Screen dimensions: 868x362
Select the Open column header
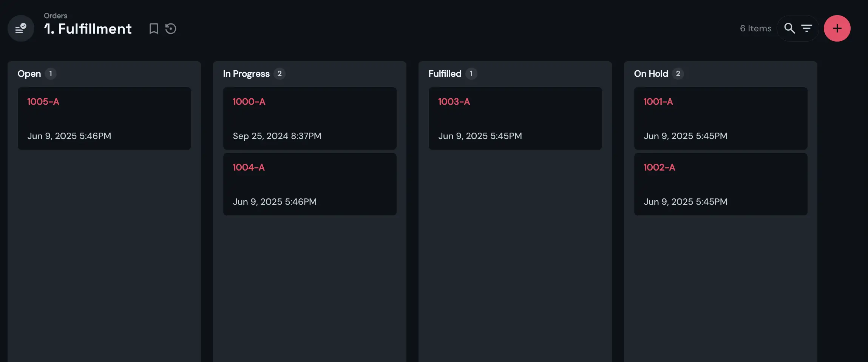(29, 74)
